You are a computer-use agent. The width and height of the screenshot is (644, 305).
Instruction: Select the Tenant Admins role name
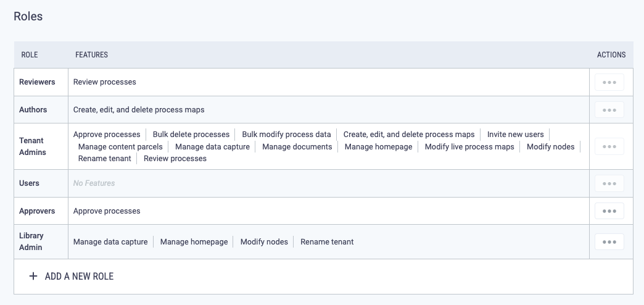pyautogui.click(x=33, y=146)
